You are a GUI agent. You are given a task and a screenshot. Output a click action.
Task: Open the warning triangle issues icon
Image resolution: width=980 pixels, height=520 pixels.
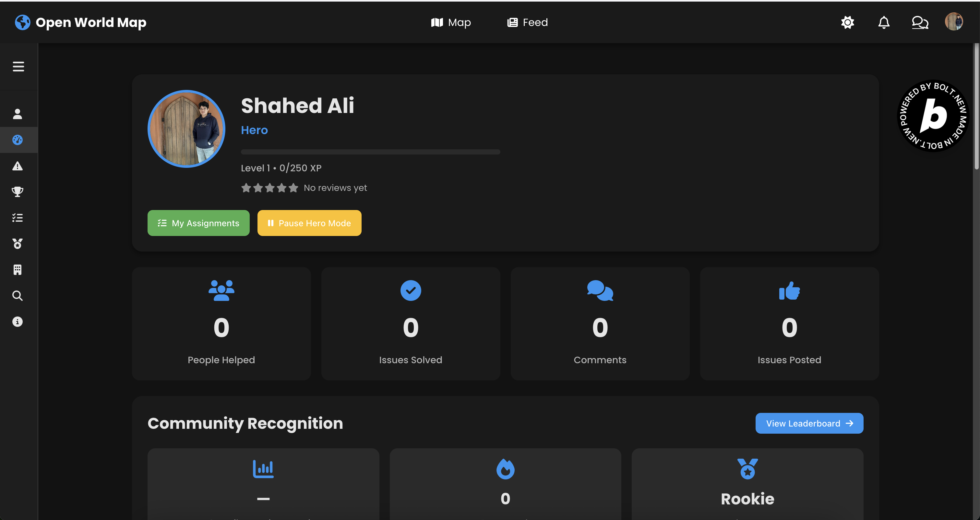tap(18, 166)
